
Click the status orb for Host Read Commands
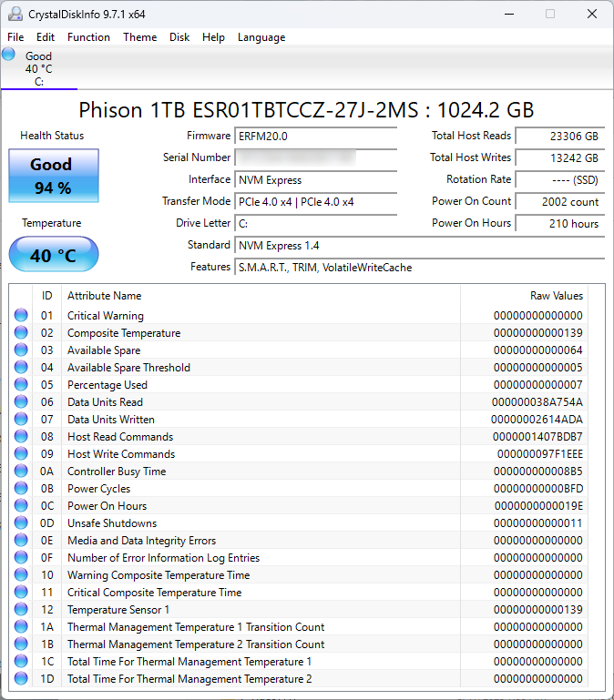(x=21, y=436)
